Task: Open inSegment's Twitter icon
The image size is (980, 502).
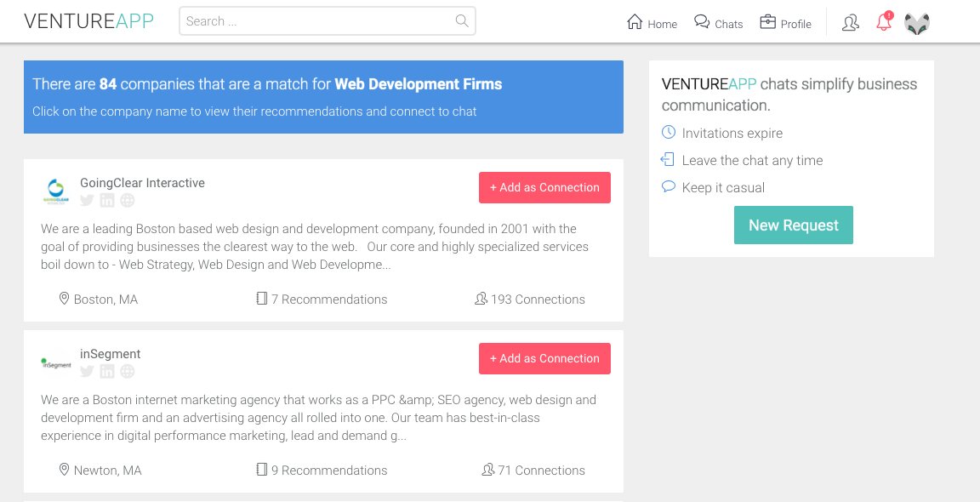Action: click(87, 371)
